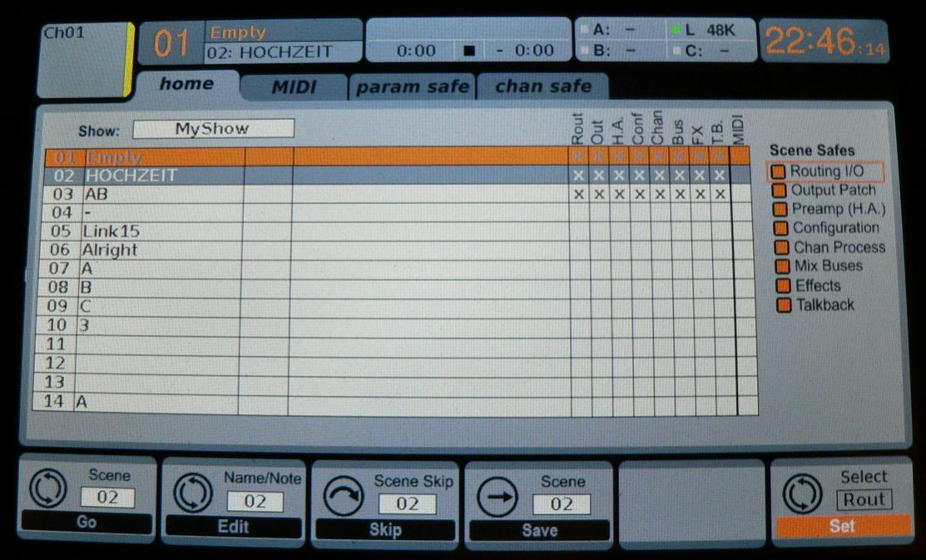This screenshot has width=926, height=560.
Task: Click the rotary icon beside Name/Note
Action: (x=193, y=492)
